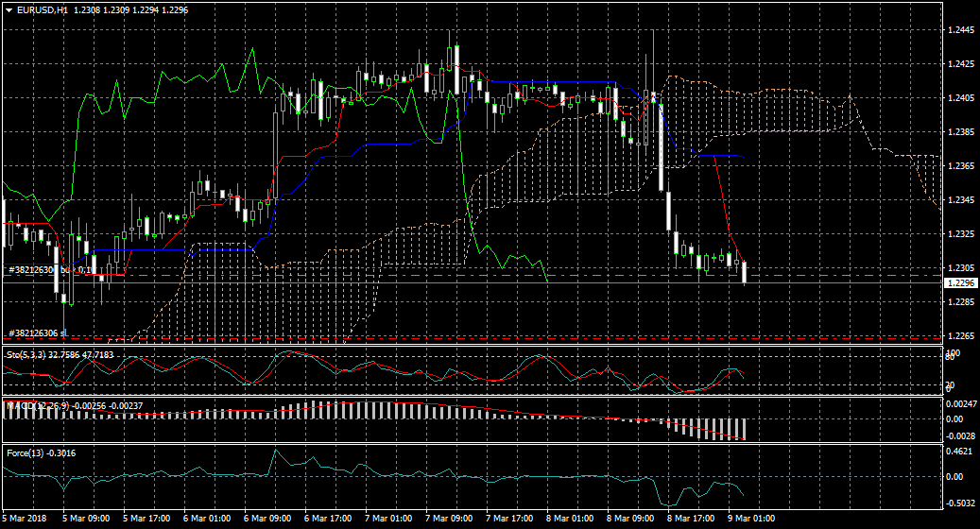This screenshot has height=529, width=980.
Task: Click the latest candlestick at chart's right edge
Action: [x=745, y=272]
